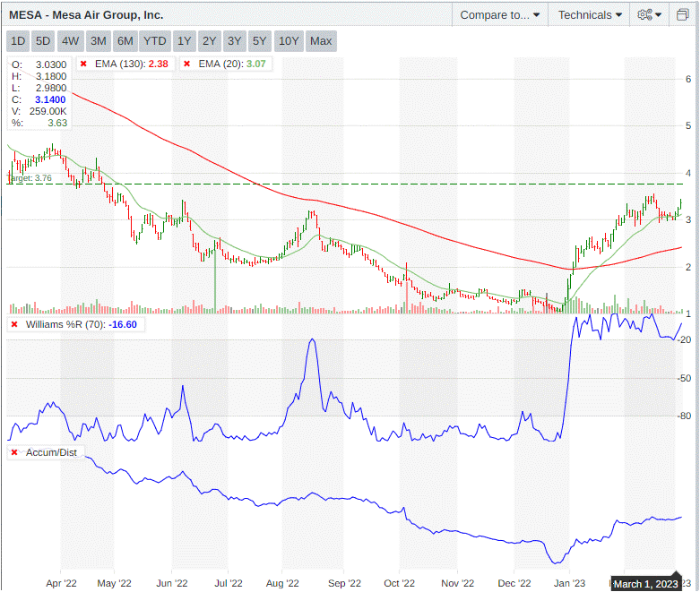The image size is (700, 592).
Task: Select the 1D time range
Action: pos(18,40)
